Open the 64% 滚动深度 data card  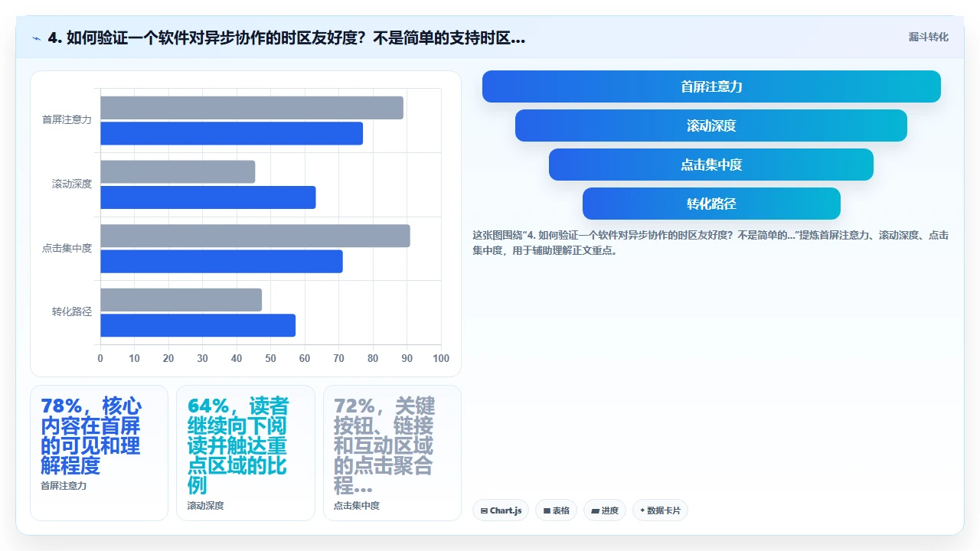pyautogui.click(x=246, y=453)
